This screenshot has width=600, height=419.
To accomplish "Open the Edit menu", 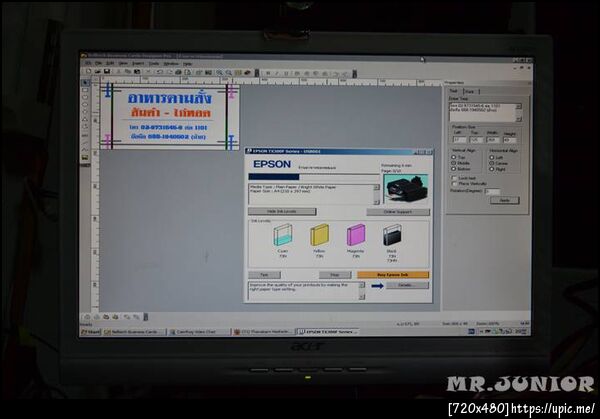I will (110, 63).
